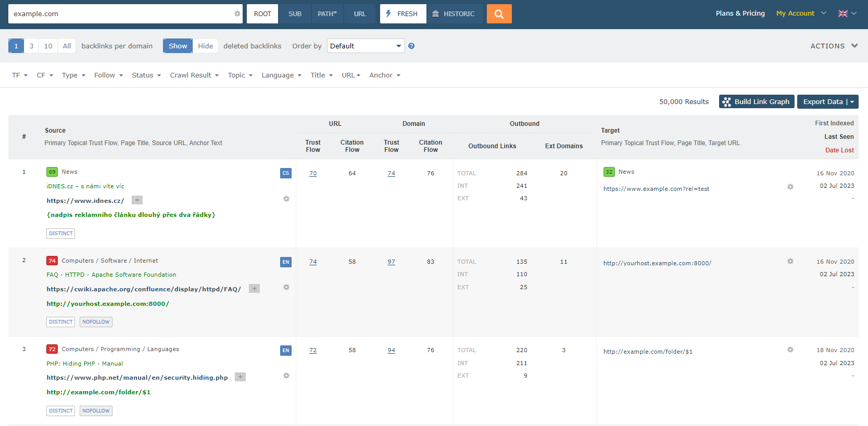Open search box settings gear icon
This screenshot has height=426, width=868.
click(237, 14)
